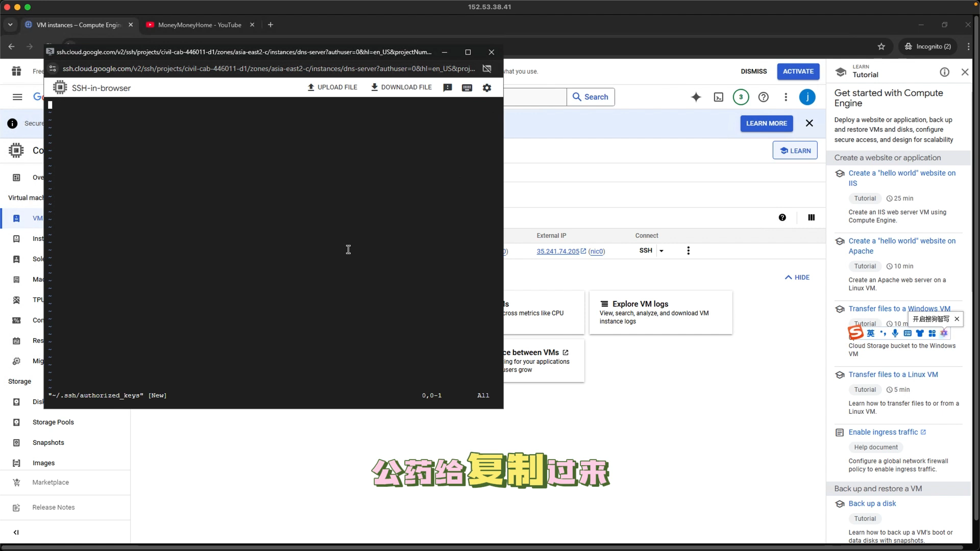Open Transfer files to a Linux VM

coord(893,374)
